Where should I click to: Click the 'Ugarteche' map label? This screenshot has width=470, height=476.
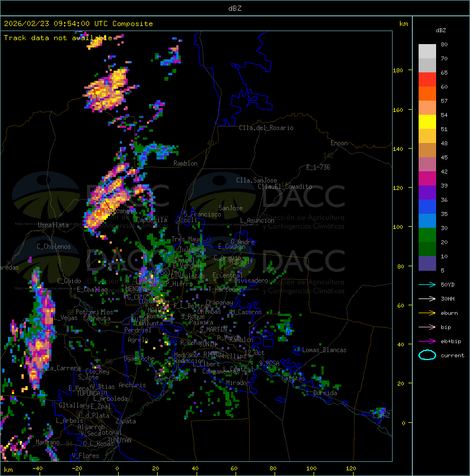coord(140,358)
